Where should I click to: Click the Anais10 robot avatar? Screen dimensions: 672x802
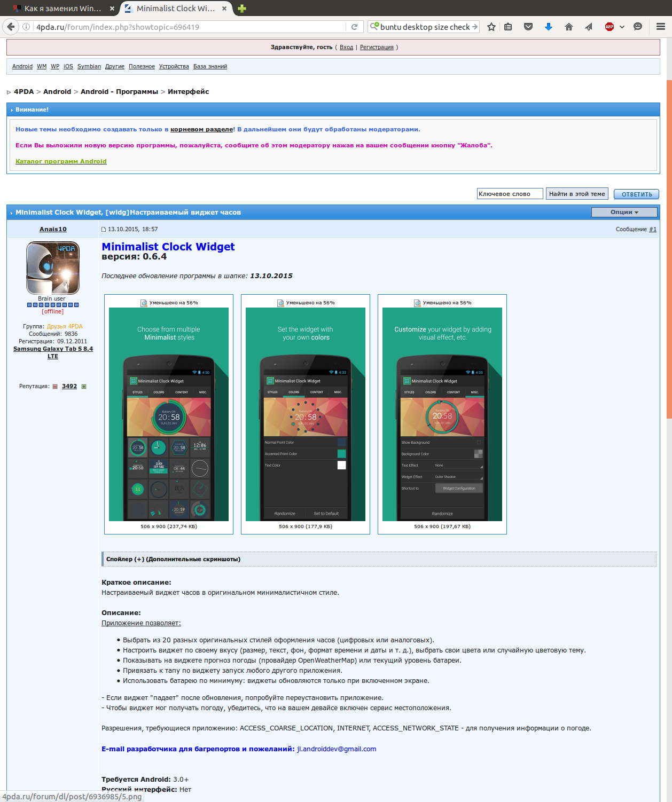(x=53, y=268)
